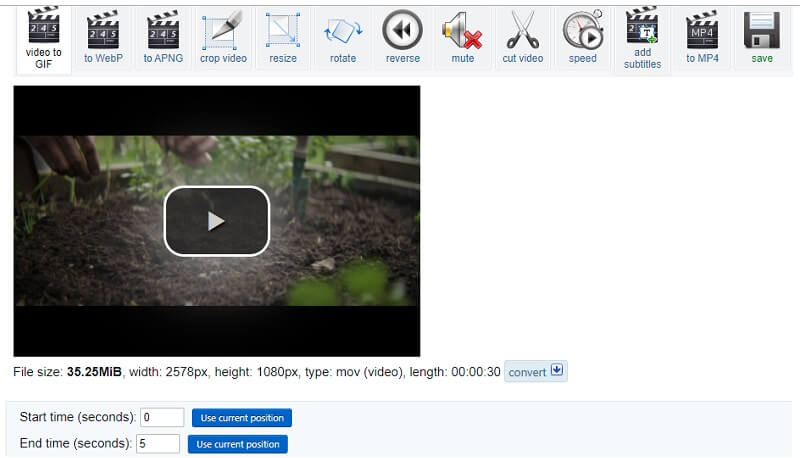800x458 pixels.
Task: Select the crop video tool
Action: point(223,37)
